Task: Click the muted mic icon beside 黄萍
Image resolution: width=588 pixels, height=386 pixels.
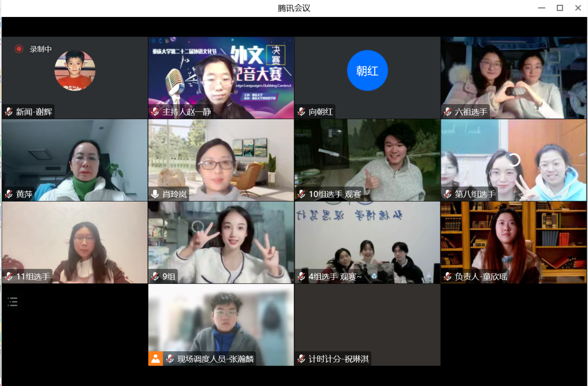Action: 9,194
